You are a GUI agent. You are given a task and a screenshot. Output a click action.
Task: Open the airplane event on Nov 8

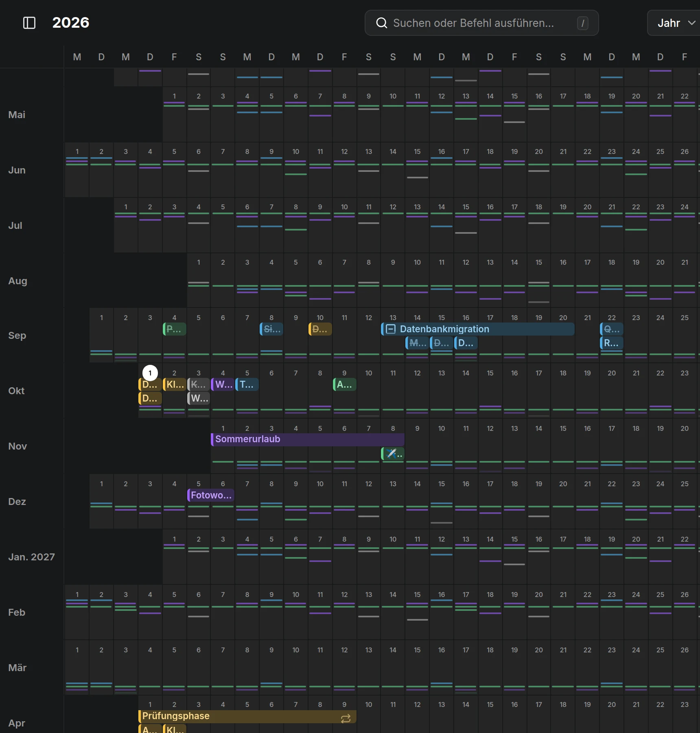click(x=393, y=454)
